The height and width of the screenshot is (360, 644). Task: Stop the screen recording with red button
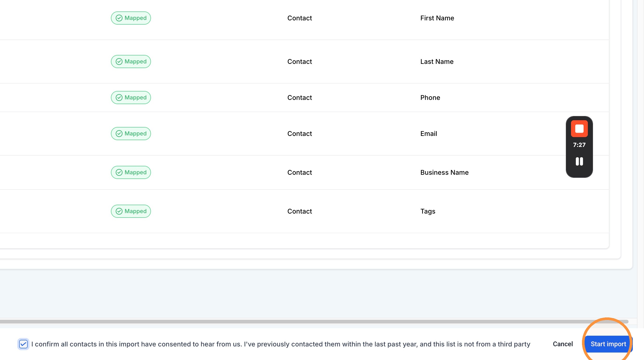[x=579, y=129]
